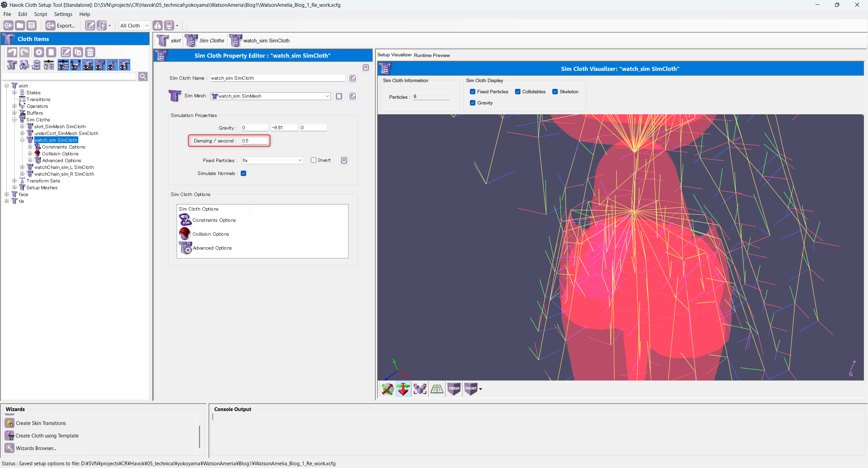Click the warning triangle toolbar icon
Viewport: 868px width, 468px height.
pyautogui.click(x=157, y=25)
